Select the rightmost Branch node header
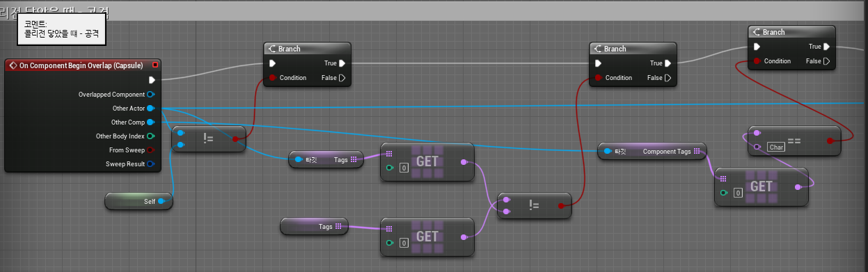Image resolution: width=868 pixels, height=272 pixels. 791,32
